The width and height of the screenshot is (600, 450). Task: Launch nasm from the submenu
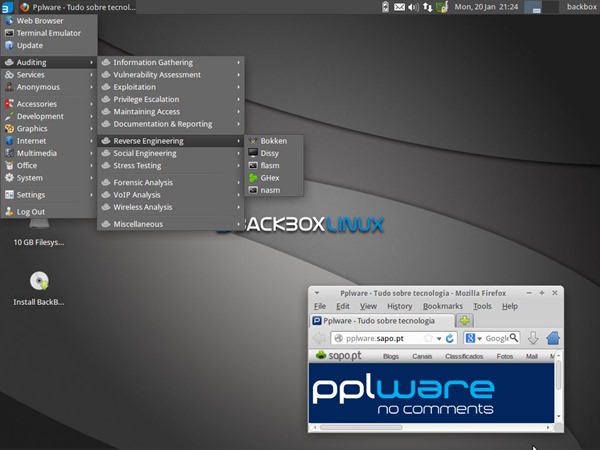pos(274,190)
